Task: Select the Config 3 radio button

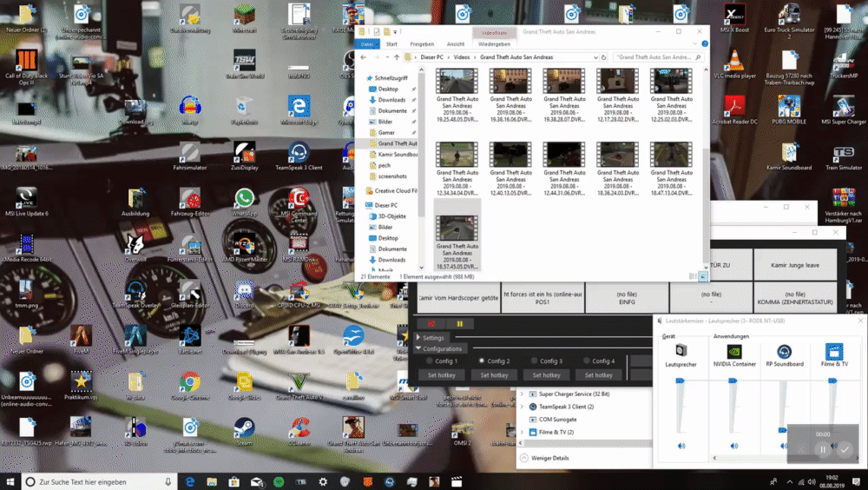Action: [x=534, y=361]
